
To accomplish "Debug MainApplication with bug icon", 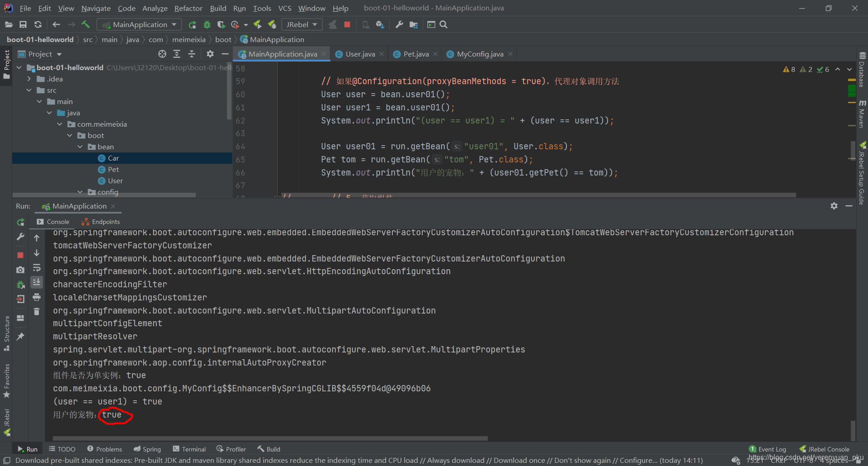I will click(207, 24).
